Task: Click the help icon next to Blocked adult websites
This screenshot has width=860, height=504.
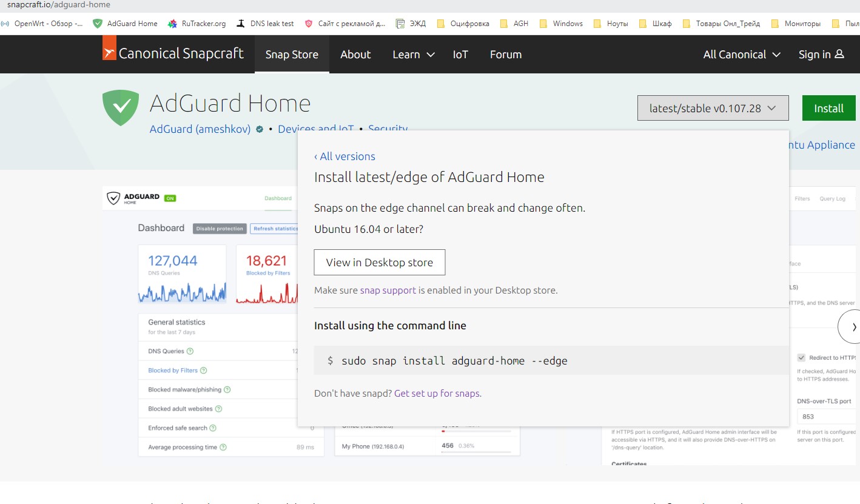Action: tap(218, 409)
